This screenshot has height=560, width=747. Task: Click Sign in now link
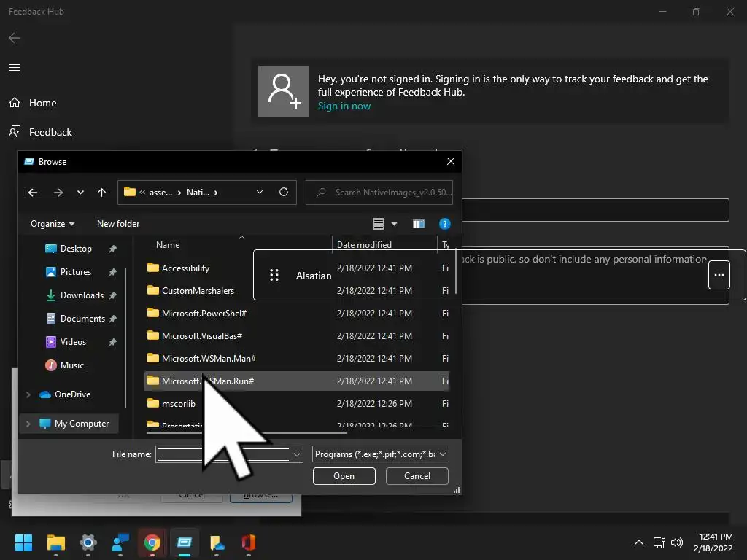coord(344,106)
